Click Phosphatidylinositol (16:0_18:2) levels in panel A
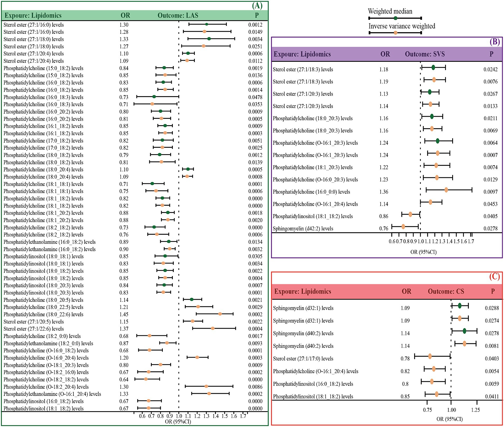This screenshot has width=504, height=427. tap(44, 401)
